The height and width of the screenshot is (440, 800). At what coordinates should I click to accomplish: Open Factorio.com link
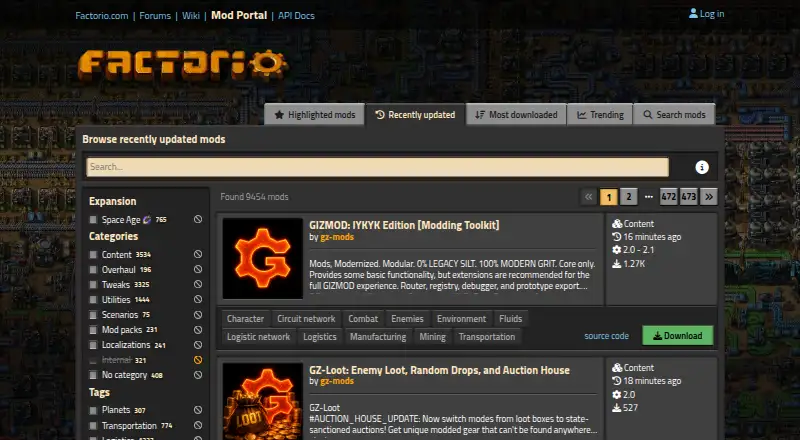pyautogui.click(x=102, y=16)
